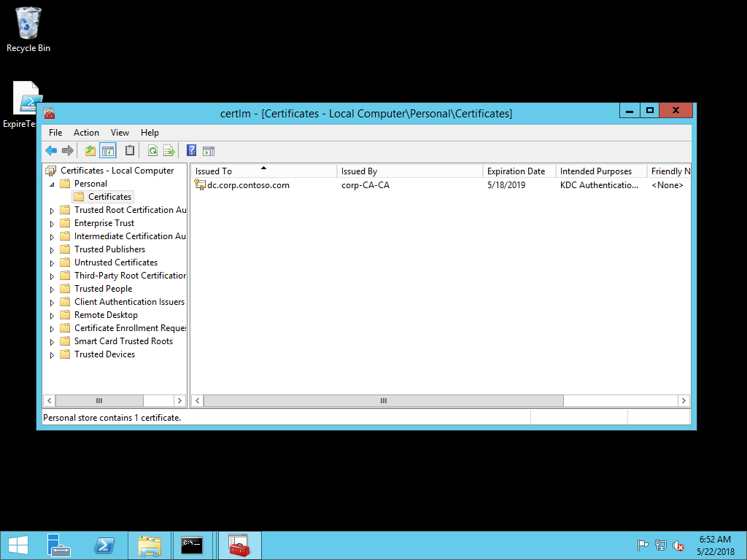Open Help using the question mark icon
Image resolution: width=747 pixels, height=560 pixels.
pyautogui.click(x=190, y=150)
